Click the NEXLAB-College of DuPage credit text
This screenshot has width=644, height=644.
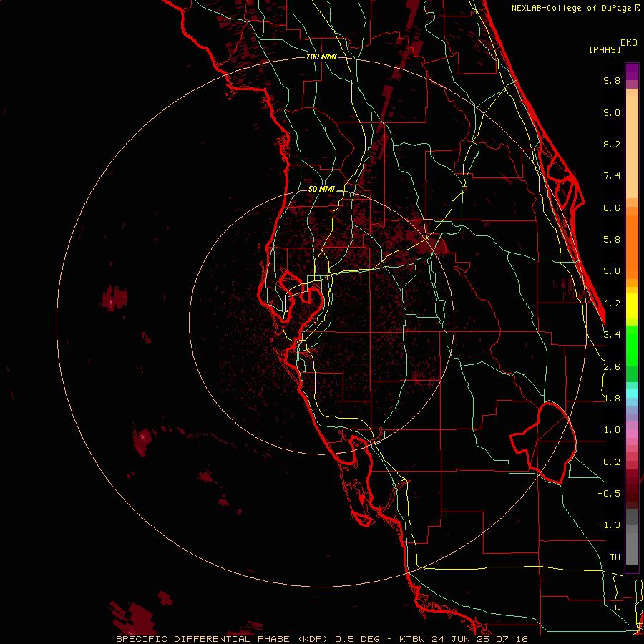coord(571,8)
